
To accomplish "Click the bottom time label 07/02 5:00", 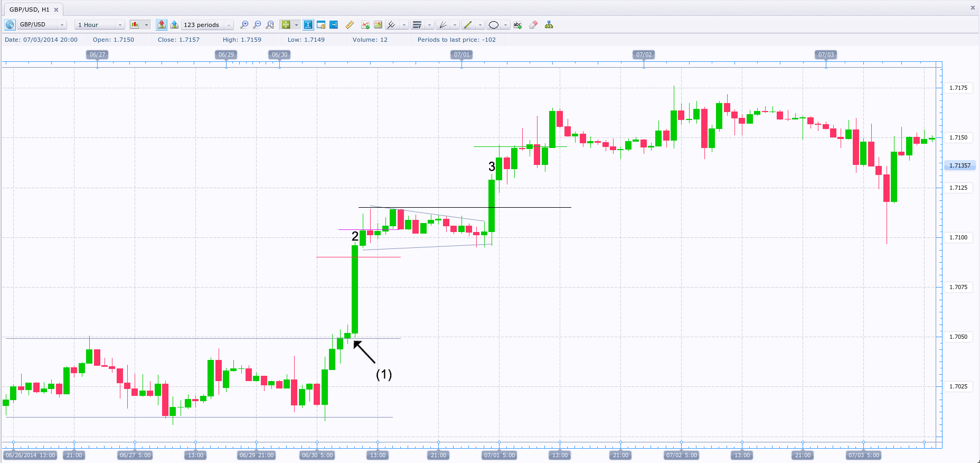I will pyautogui.click(x=682, y=455).
